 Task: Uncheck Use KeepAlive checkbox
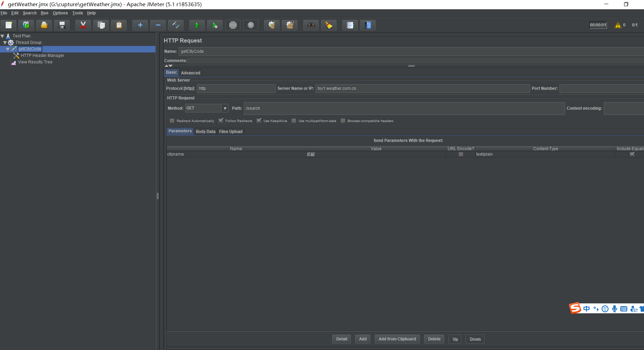[x=259, y=121]
